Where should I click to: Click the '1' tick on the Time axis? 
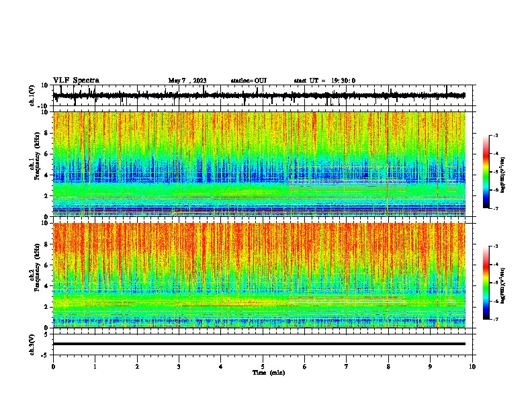[x=95, y=367]
